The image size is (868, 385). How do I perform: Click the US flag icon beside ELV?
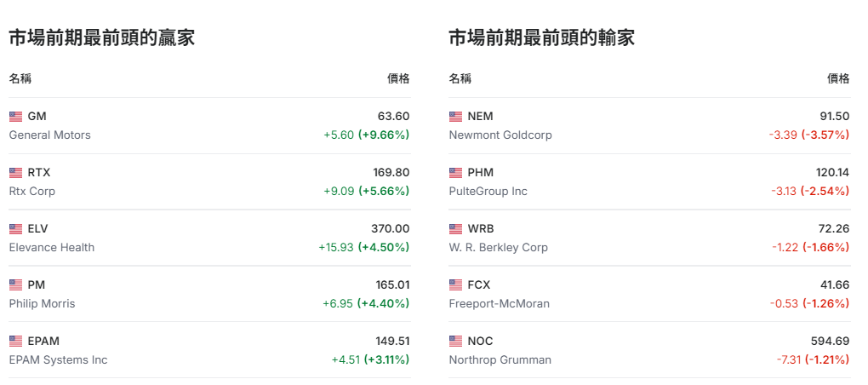[15, 229]
